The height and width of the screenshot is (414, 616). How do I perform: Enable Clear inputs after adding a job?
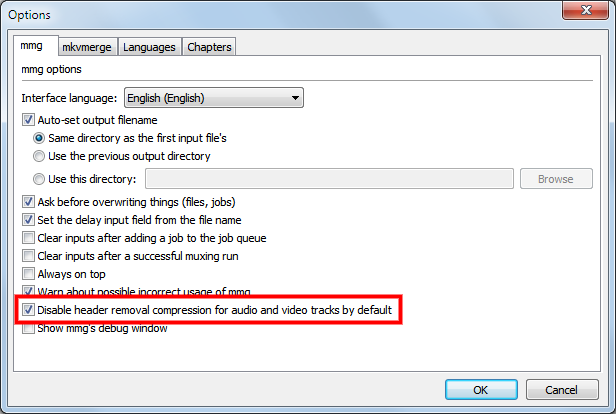click(28, 238)
